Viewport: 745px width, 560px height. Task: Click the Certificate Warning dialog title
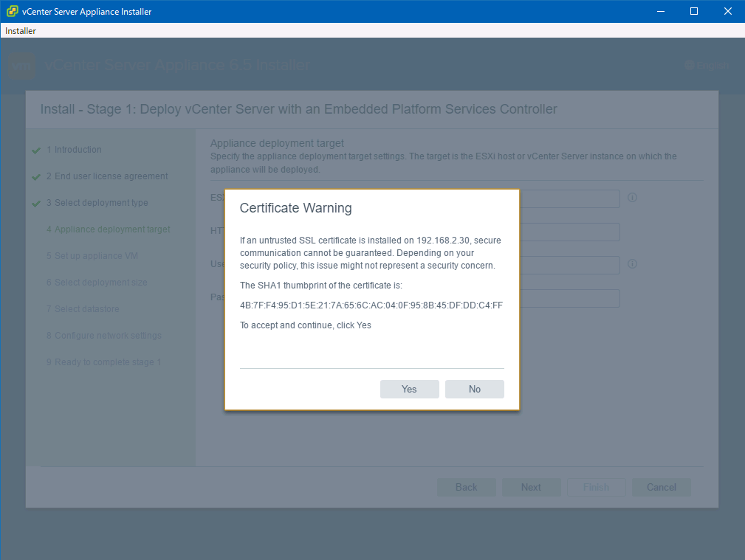click(x=295, y=208)
